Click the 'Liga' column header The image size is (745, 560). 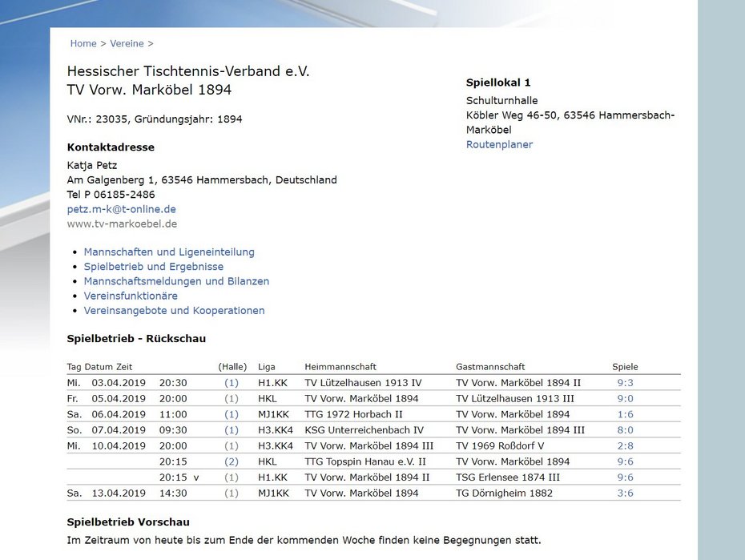(267, 367)
